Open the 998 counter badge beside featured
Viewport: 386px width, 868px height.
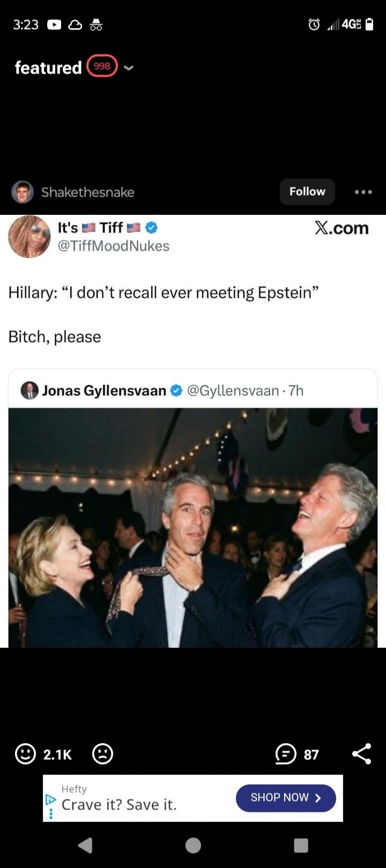101,66
